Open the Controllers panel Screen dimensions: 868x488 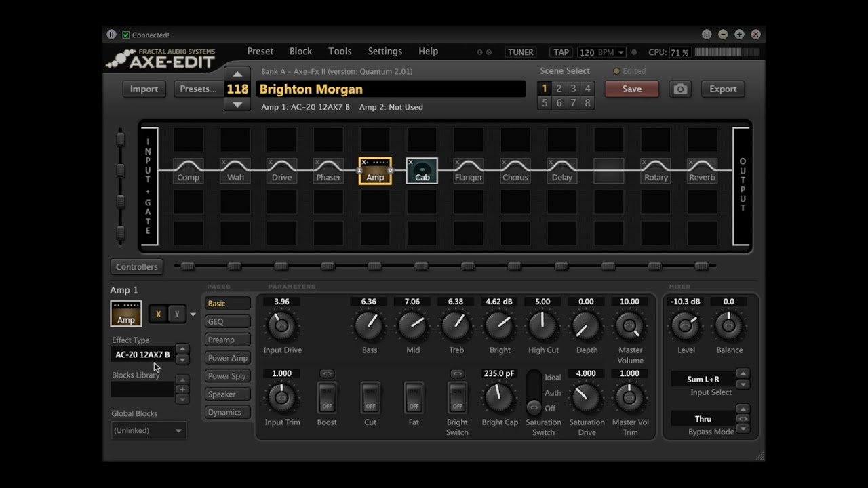coord(137,266)
